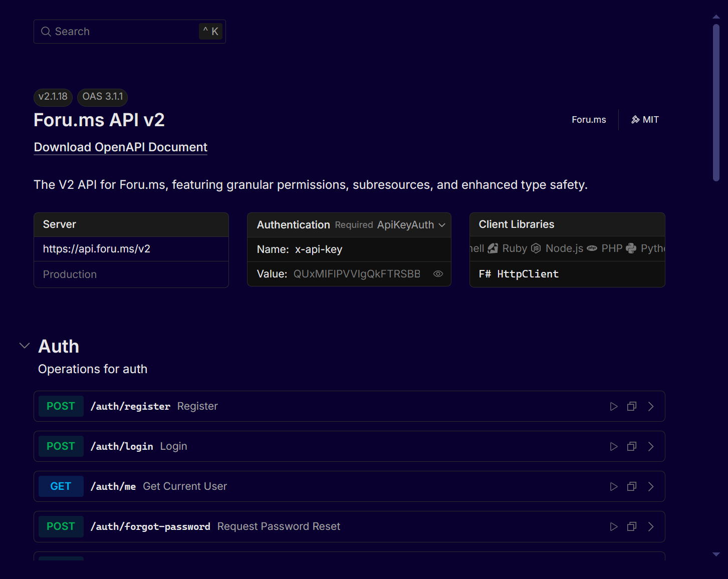Open the Foru.ms external link
This screenshot has height=579, width=728.
(x=589, y=120)
